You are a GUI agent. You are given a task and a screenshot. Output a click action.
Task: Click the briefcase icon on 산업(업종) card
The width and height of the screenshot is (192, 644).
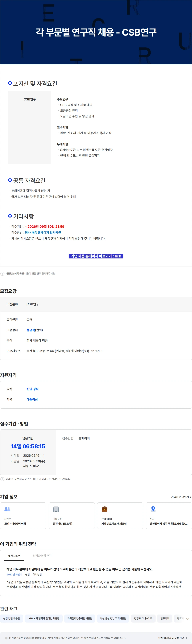pyautogui.click(x=104, y=509)
